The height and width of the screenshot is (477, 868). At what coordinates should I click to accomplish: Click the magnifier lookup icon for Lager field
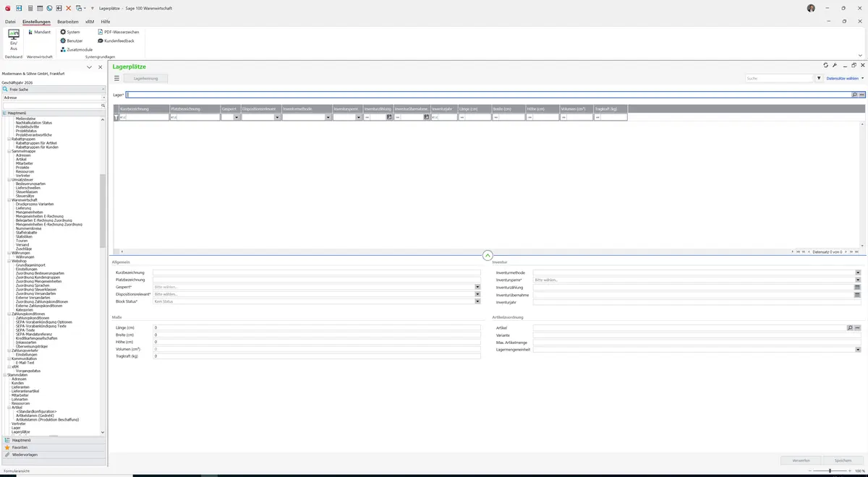[854, 95]
